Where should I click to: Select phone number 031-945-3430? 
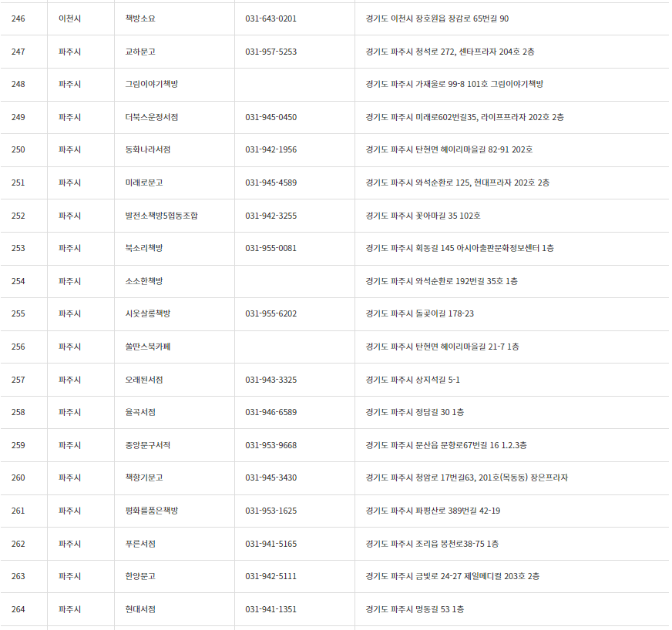[270, 478]
